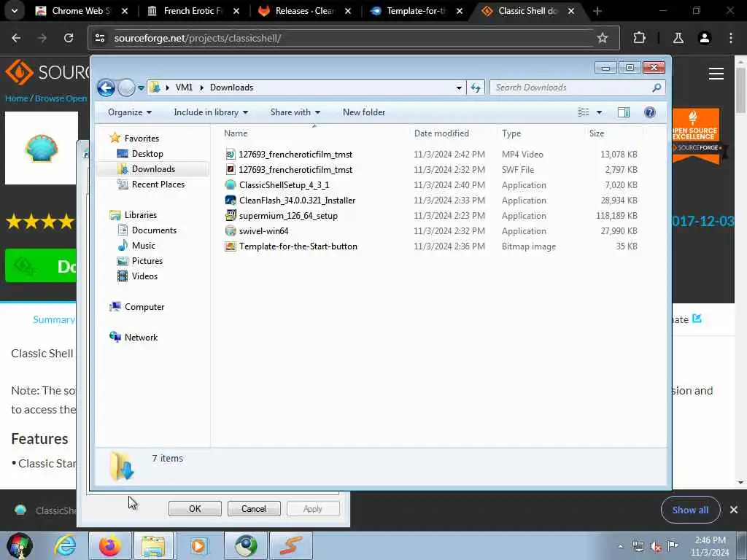Open the Music library

[144, 245]
